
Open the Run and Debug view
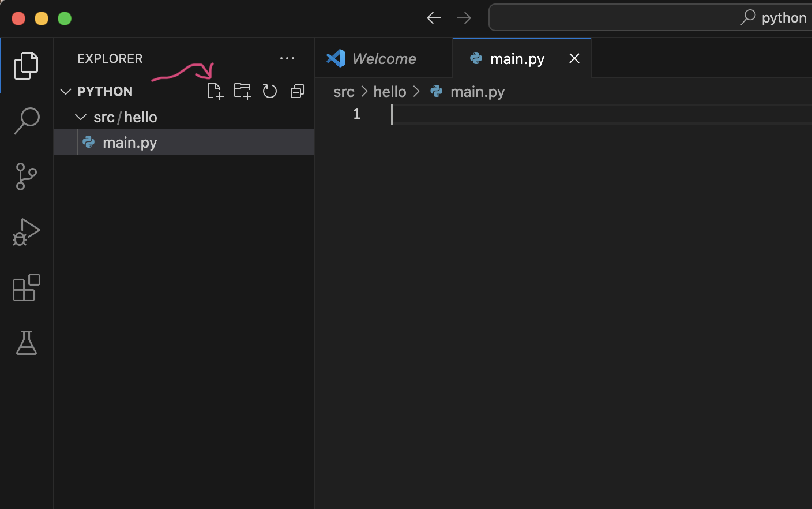27,232
